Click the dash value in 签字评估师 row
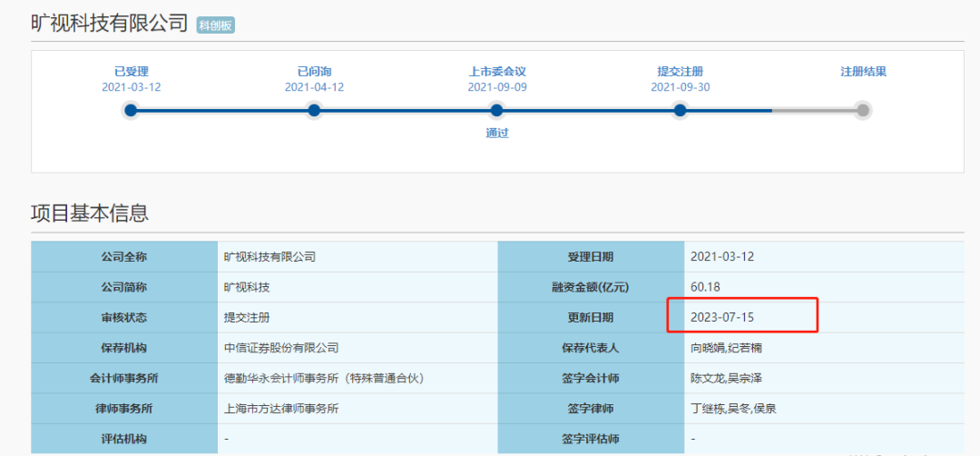The height and width of the screenshot is (456, 980). tap(693, 439)
